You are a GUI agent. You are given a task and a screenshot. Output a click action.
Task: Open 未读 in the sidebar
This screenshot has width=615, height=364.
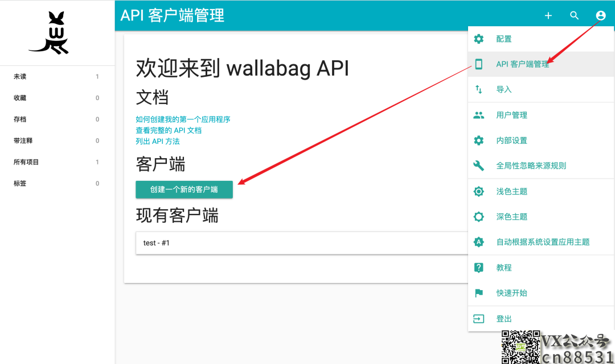coord(58,76)
